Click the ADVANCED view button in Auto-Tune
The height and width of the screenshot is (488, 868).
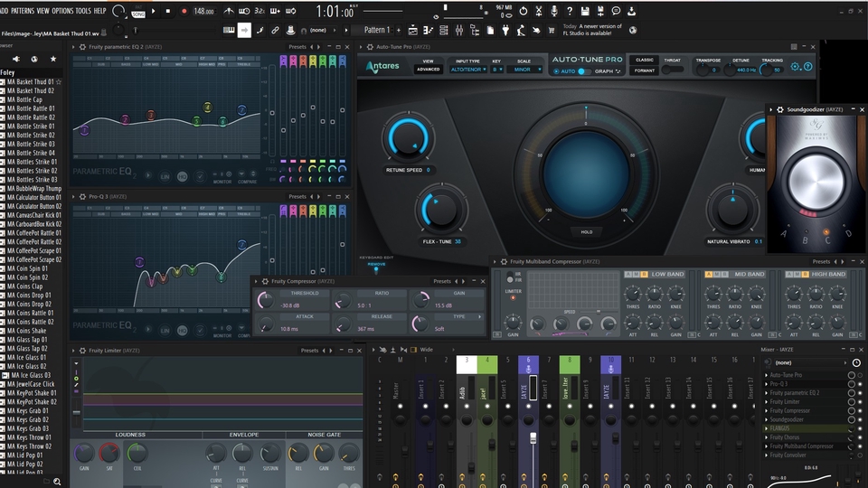[x=428, y=70]
